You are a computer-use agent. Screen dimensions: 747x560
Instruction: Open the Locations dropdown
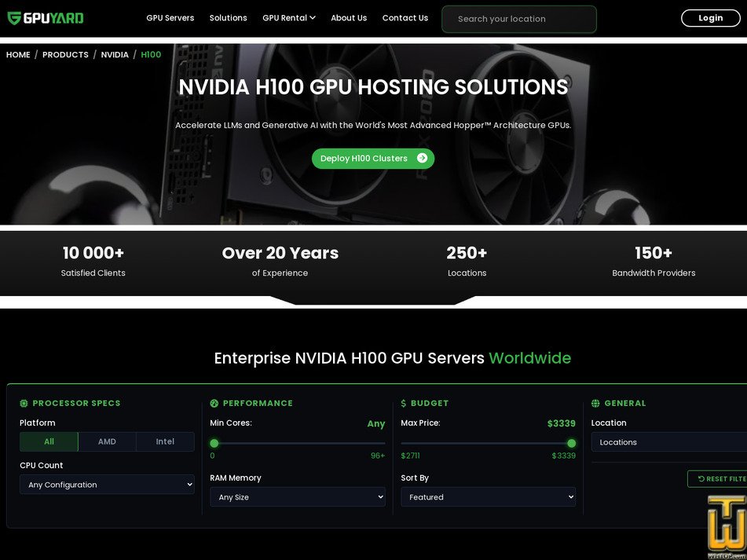(669, 442)
